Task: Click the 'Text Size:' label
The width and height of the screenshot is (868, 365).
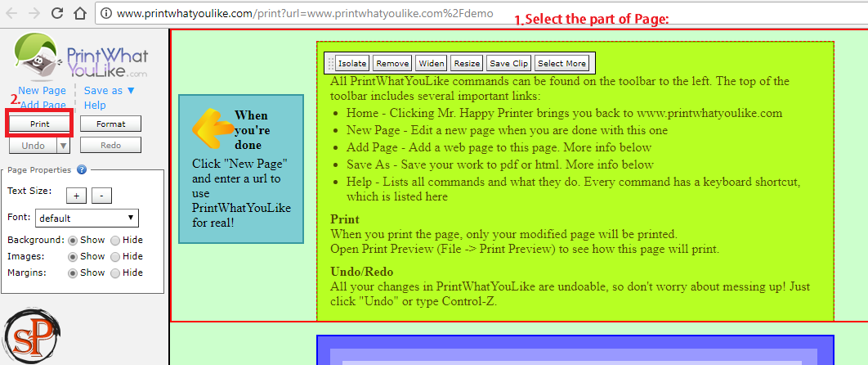Action: tap(29, 191)
